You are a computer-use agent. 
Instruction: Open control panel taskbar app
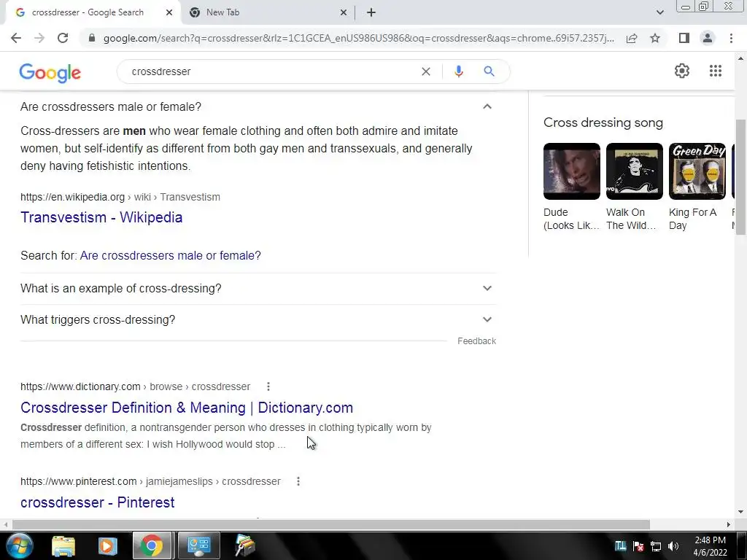click(x=198, y=545)
